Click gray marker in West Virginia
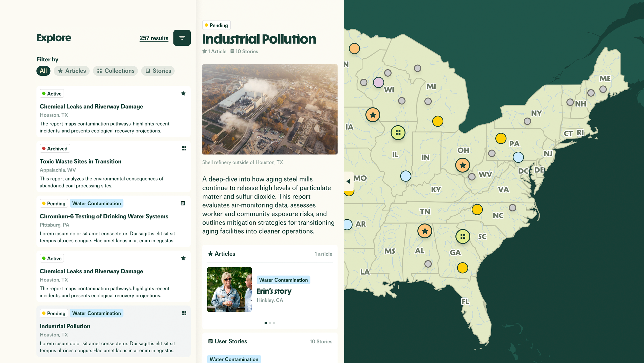 click(x=472, y=177)
